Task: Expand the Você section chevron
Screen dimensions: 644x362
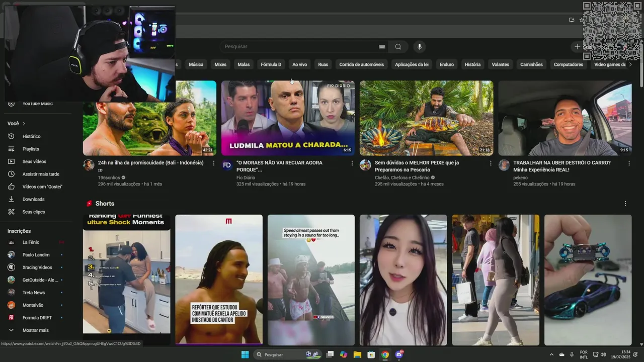Action: [24, 124]
